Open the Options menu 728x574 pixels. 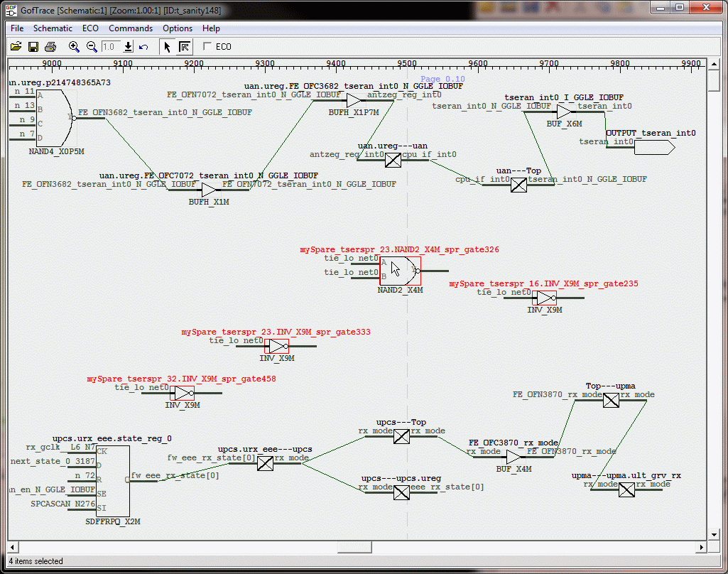pyautogui.click(x=178, y=28)
